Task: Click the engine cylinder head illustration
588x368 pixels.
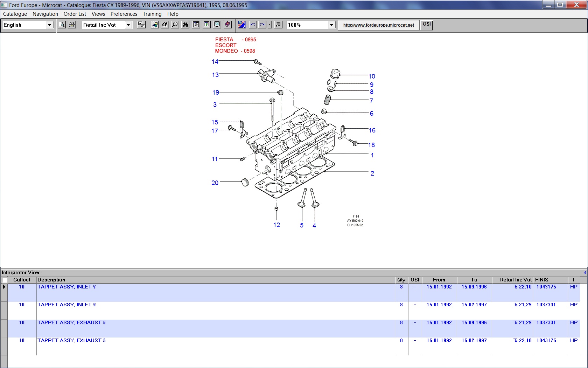Action: (x=290, y=144)
